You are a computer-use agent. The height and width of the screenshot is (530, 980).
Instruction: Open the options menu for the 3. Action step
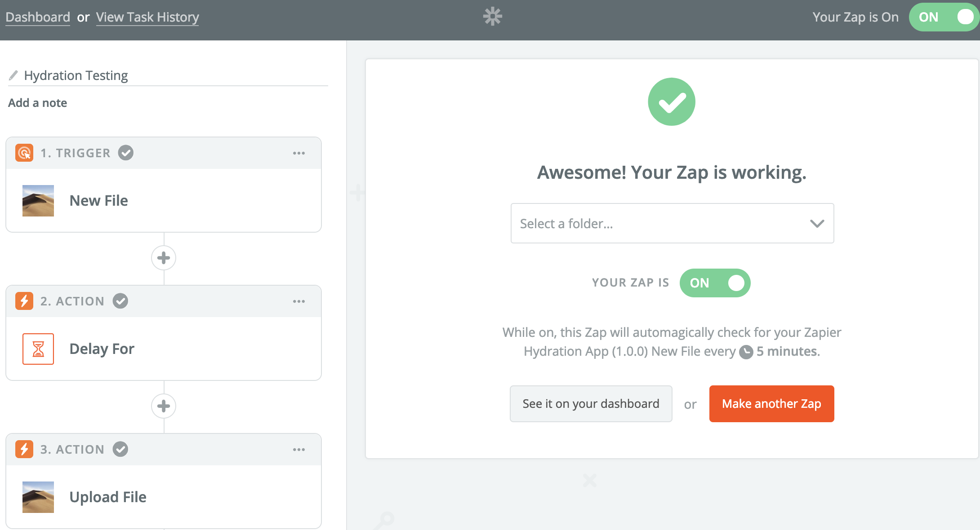[299, 450]
